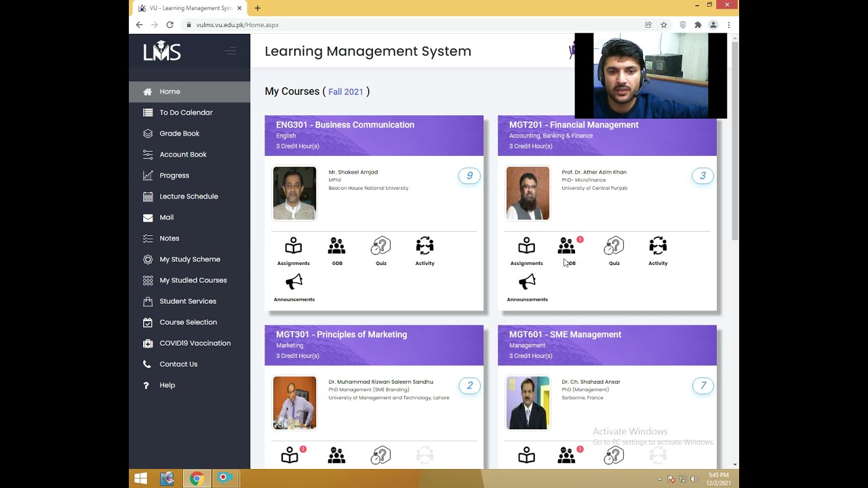Viewport: 868px width, 488px height.
Task: Open Account Book in sidebar
Action: coord(189,155)
